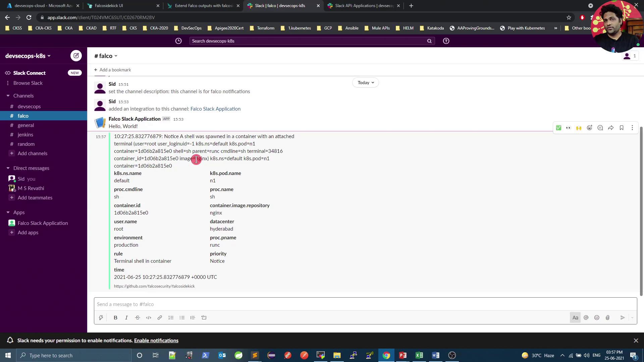Toggle italic formatting in composer
The height and width of the screenshot is (362, 644).
click(126, 317)
